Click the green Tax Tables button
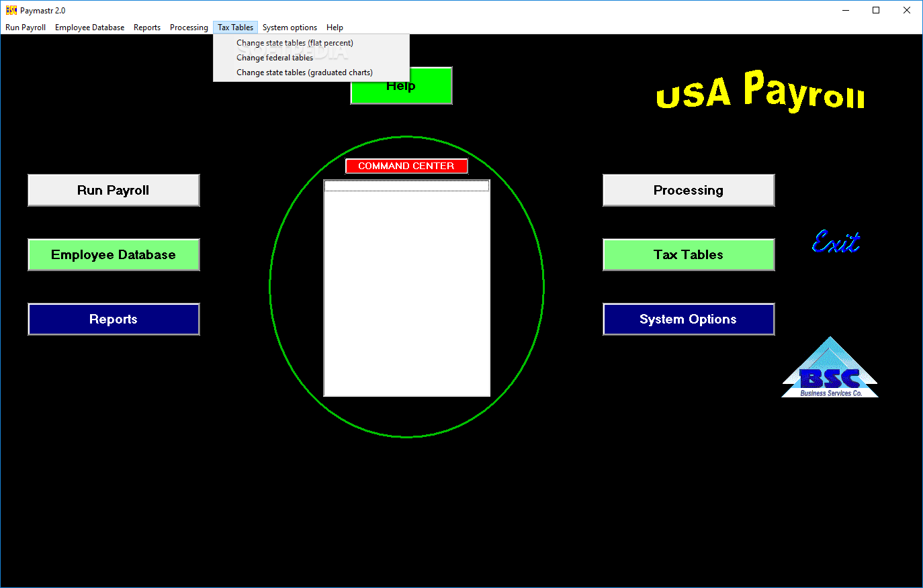This screenshot has height=588, width=923. (x=689, y=254)
